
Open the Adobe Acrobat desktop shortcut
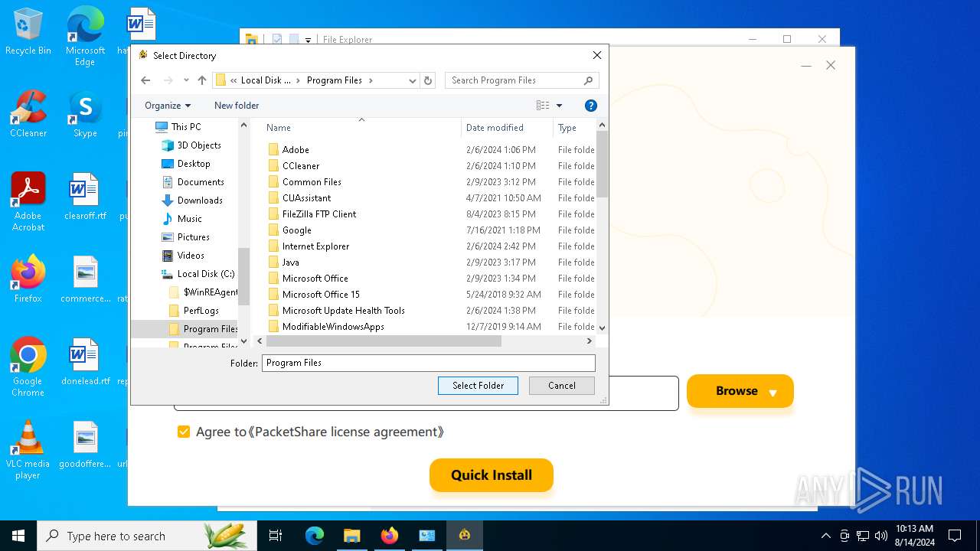tap(28, 202)
